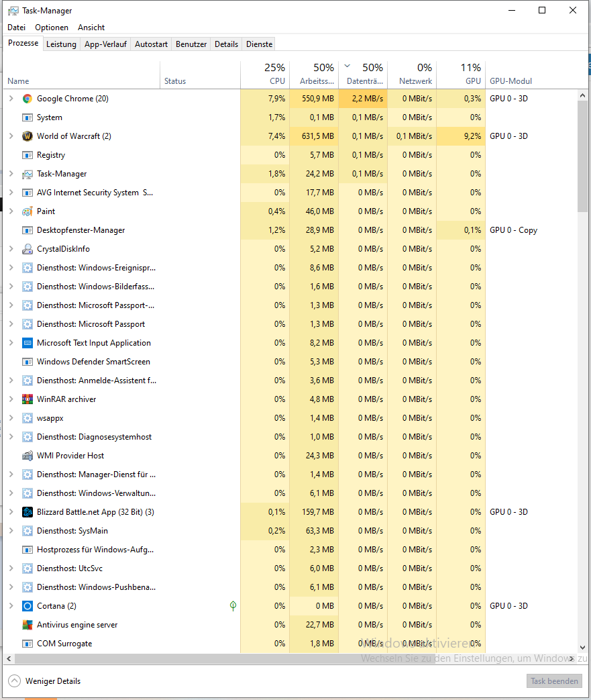Open the Datei menu
591x700 pixels.
coord(17,28)
